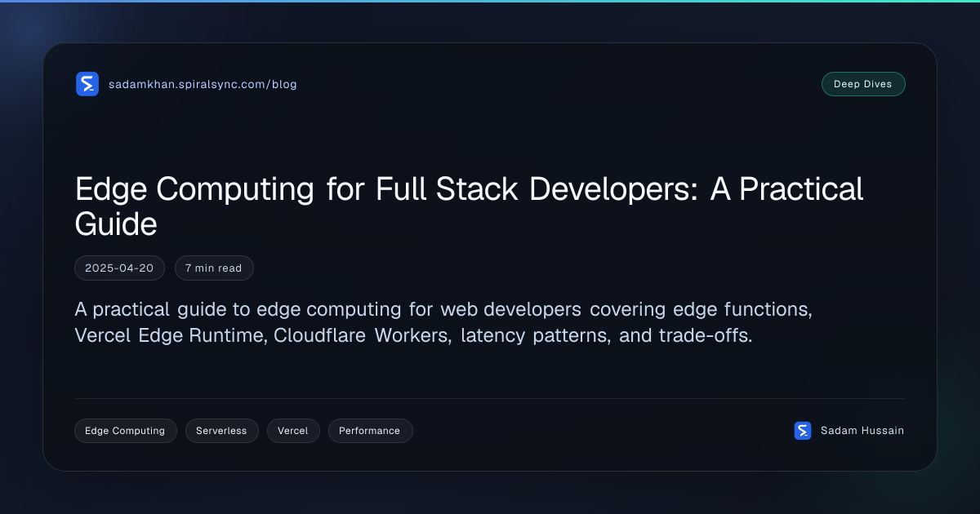Viewport: 980px width, 514px height.
Task: Click the blue logo icon beside the blog URL
Action: point(87,84)
